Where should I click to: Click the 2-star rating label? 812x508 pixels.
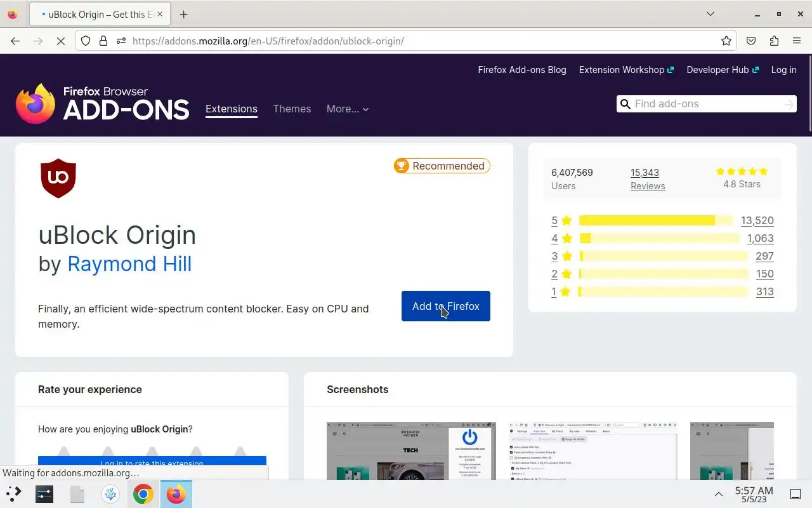pyautogui.click(x=561, y=274)
